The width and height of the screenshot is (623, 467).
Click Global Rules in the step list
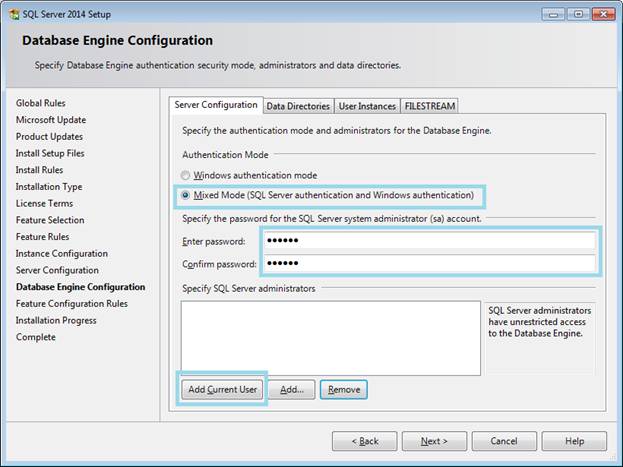coord(41,103)
